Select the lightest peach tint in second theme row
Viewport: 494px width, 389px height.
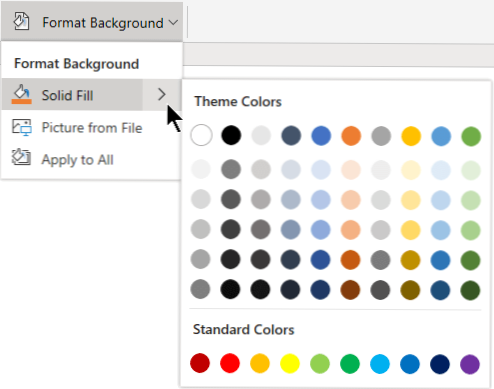[351, 170]
